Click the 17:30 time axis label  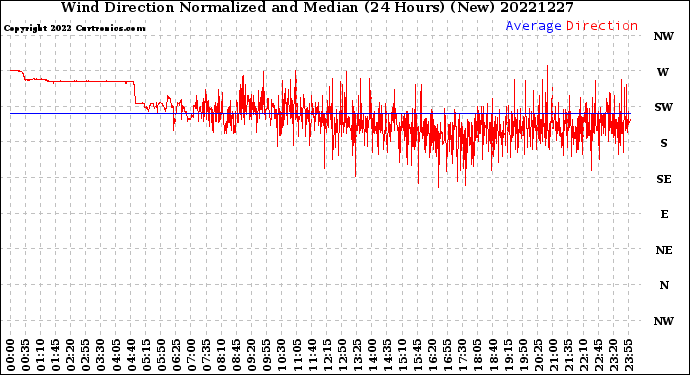pos(462,355)
